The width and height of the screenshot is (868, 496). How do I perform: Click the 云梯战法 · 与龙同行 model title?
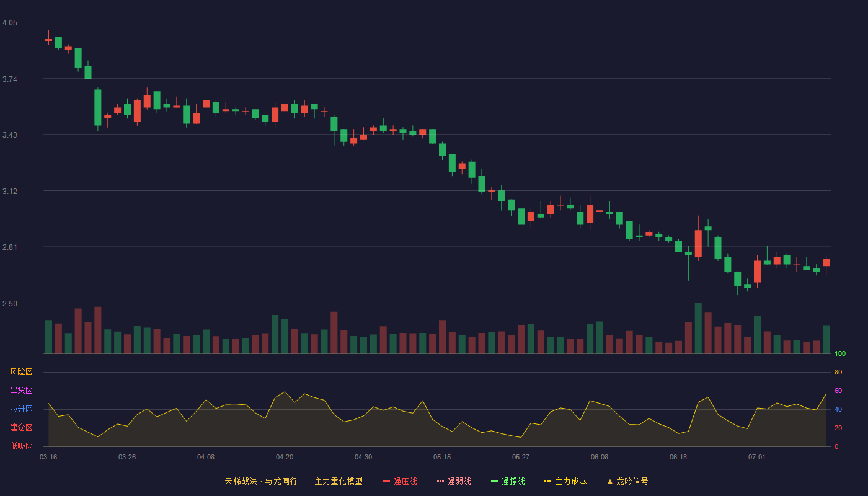294,481
